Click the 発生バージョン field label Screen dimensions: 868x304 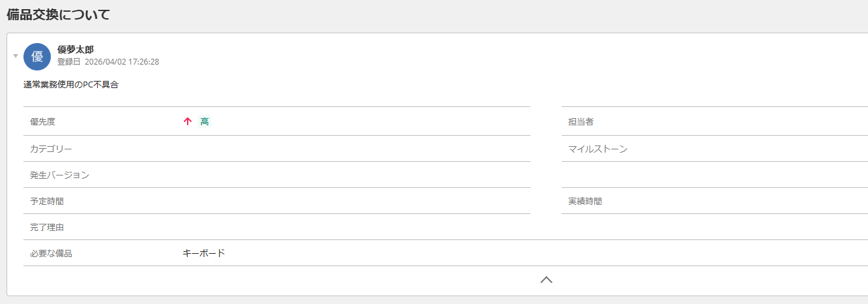click(59, 175)
